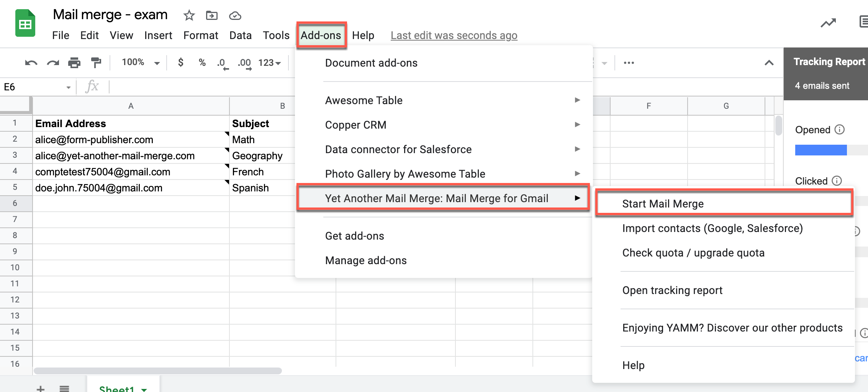Open the zoom 100% dropdown
The image size is (868, 392).
pos(140,62)
